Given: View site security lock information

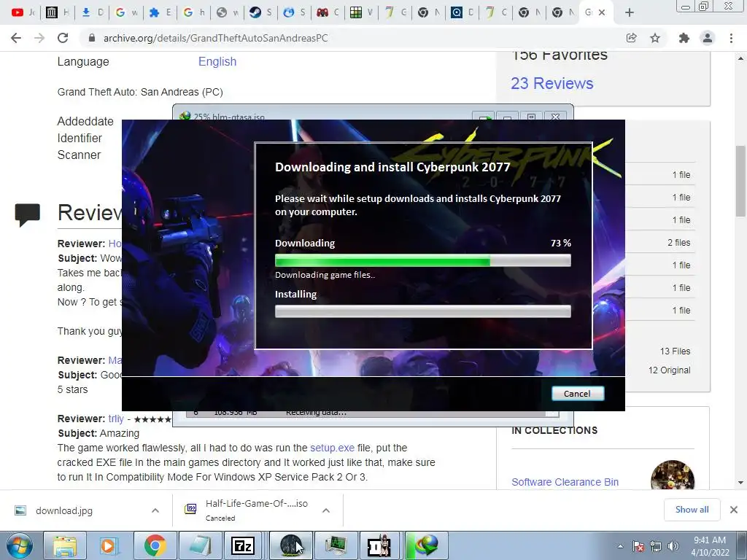Looking at the screenshot, I should tap(92, 38).
